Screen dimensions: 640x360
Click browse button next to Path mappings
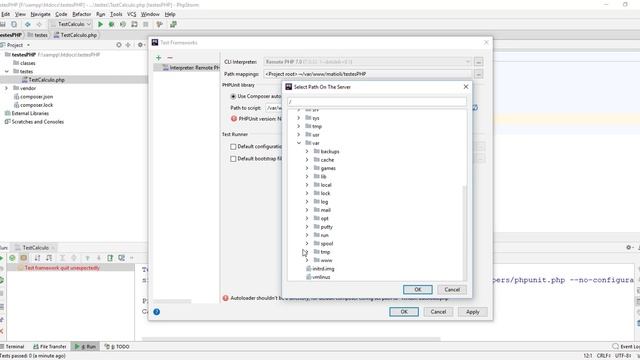point(479,74)
